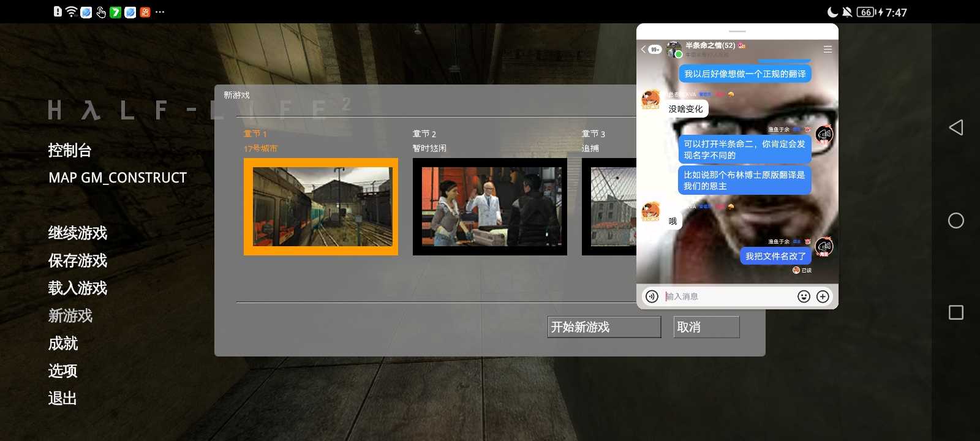Viewport: 980px width, 441px height.
Task: Choose 继续游戏 to resume the game
Action: coord(78,233)
